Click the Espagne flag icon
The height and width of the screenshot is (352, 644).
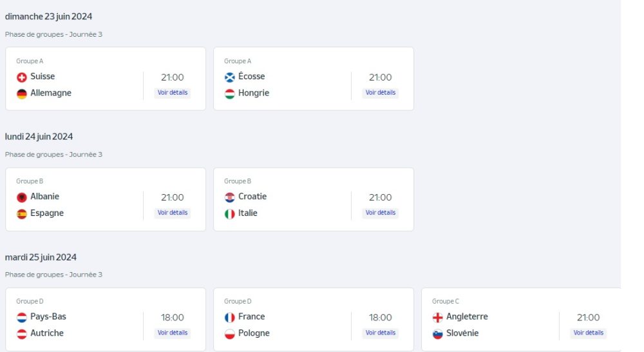click(22, 214)
